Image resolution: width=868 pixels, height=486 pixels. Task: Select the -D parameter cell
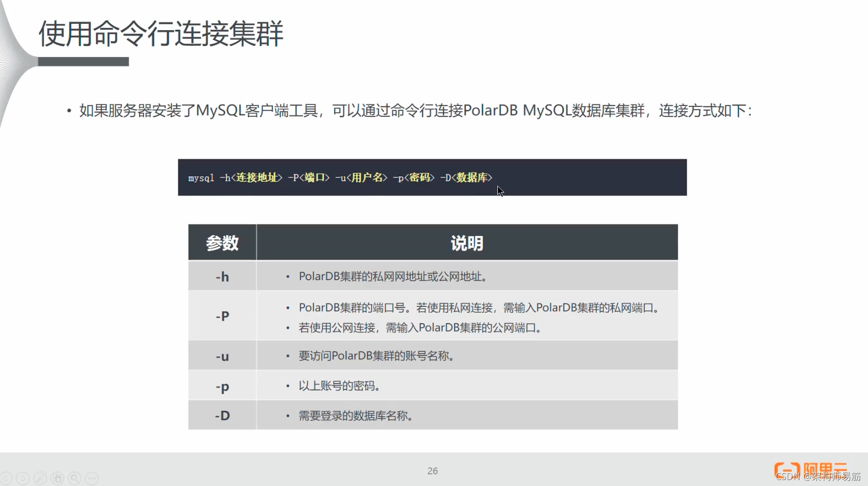(222, 415)
